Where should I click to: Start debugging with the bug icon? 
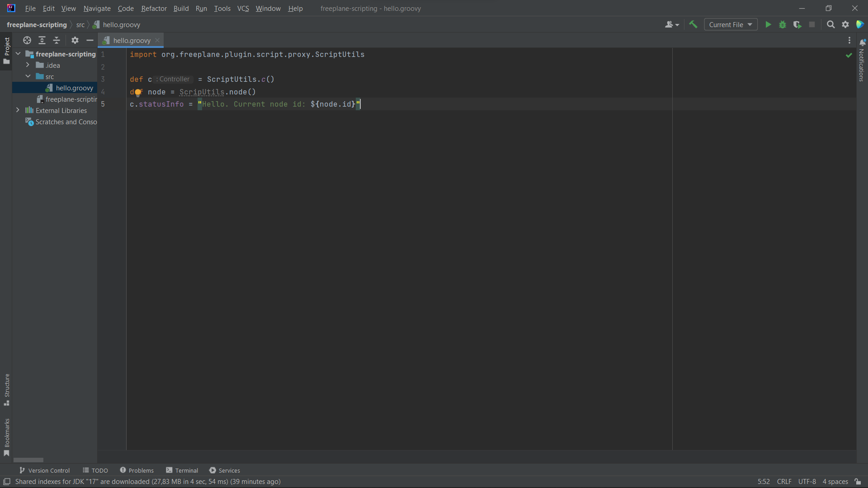[783, 25]
